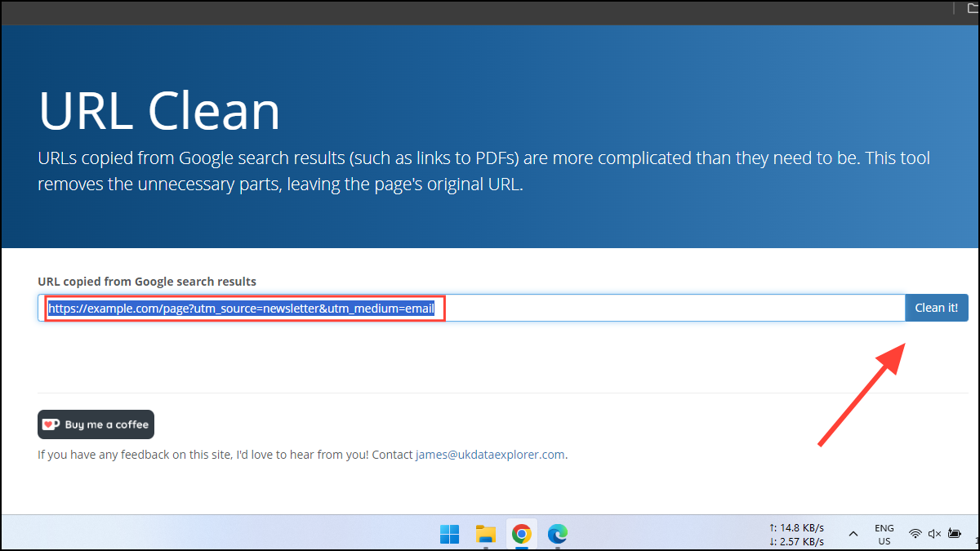Switch keyboard layout via ENG US indicator
The image size is (980, 551).
tap(884, 532)
